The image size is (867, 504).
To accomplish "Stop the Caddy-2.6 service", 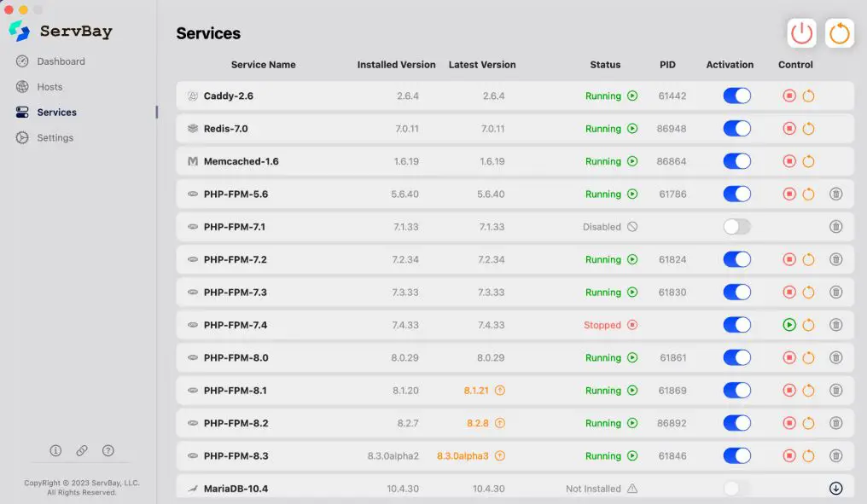I will click(789, 96).
